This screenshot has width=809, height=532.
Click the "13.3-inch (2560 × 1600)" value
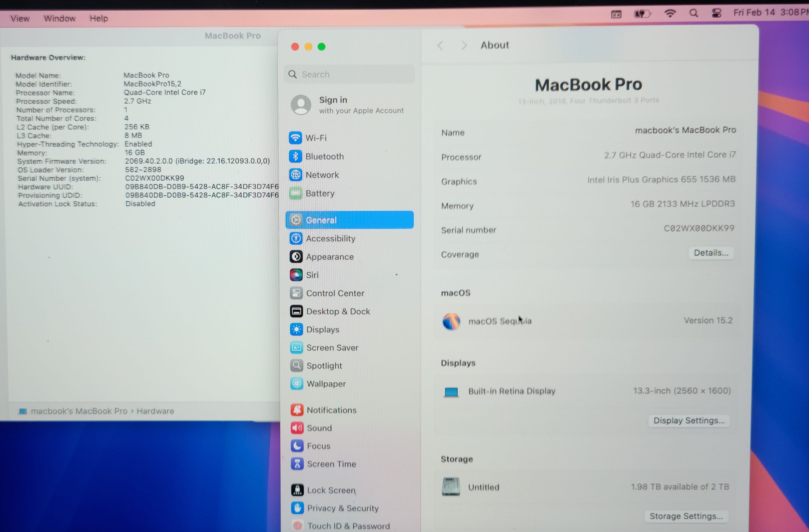click(x=682, y=391)
